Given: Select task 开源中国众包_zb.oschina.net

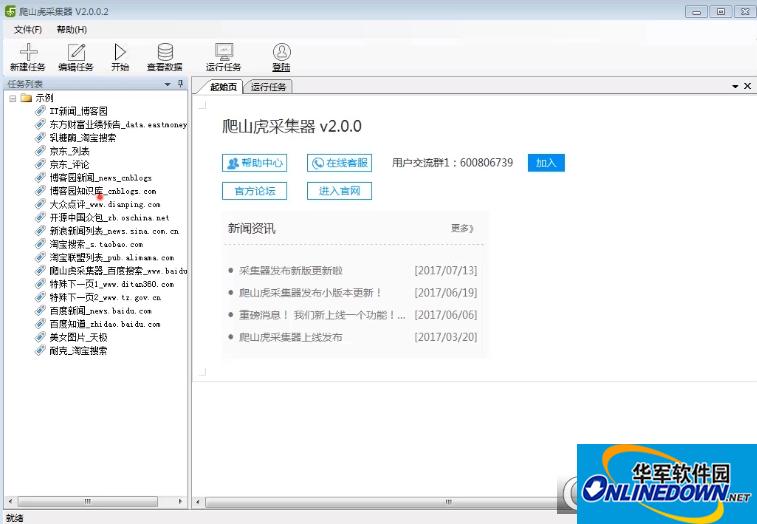Looking at the screenshot, I should click(110, 218).
